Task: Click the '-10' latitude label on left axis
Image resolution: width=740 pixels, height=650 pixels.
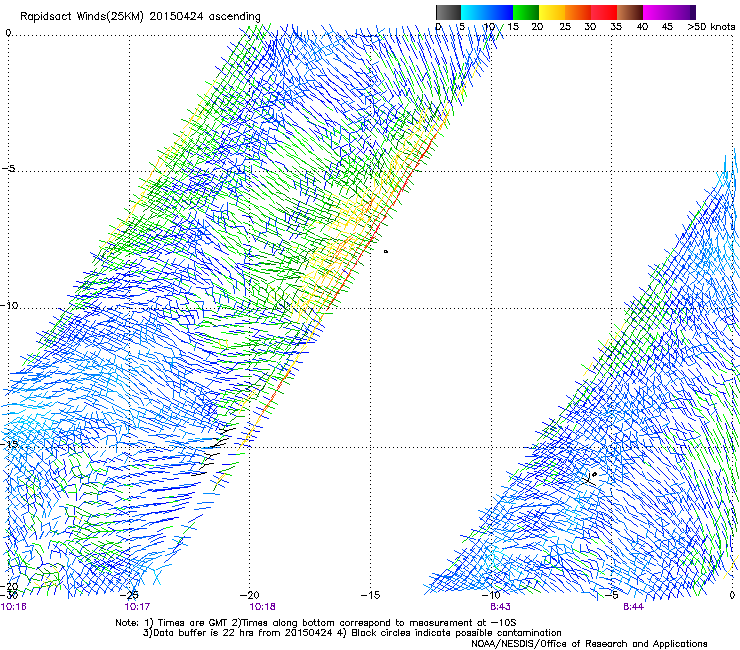Action: (x=9, y=305)
